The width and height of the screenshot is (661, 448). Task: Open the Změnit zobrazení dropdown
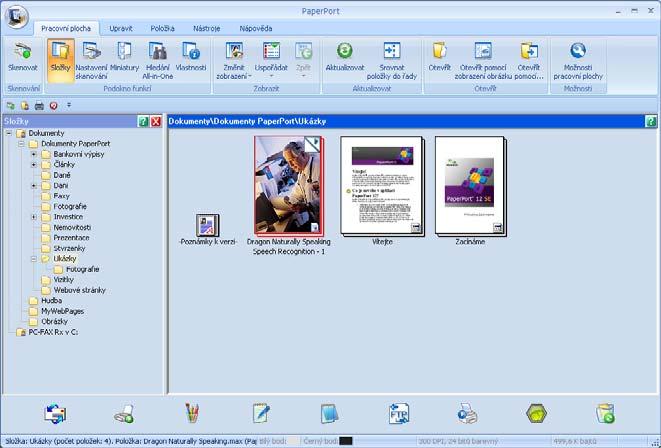(x=234, y=60)
